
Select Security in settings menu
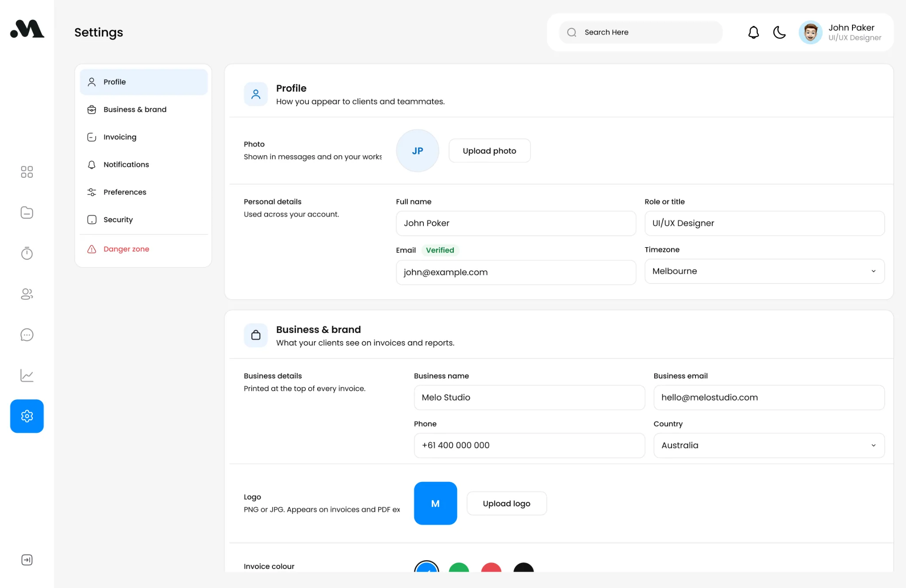[x=144, y=220]
